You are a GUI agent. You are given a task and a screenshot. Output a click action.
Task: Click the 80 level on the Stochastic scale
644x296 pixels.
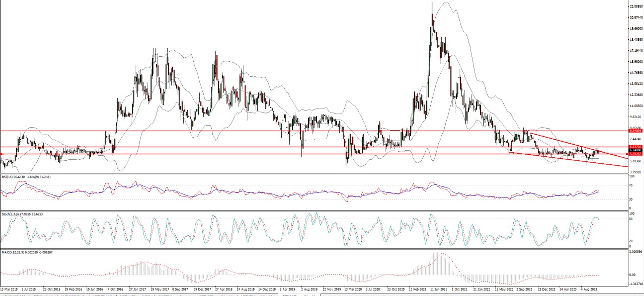pyautogui.click(x=632, y=219)
